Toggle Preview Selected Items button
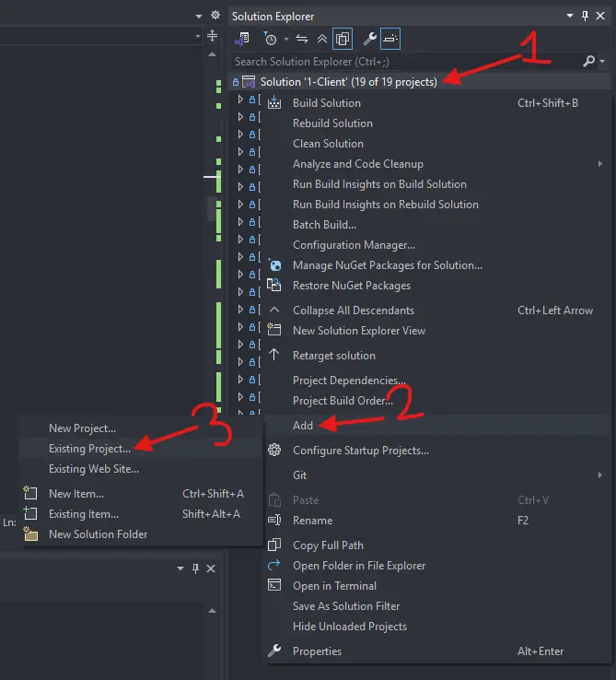Screen dimensions: 616x680 (x=389, y=39)
